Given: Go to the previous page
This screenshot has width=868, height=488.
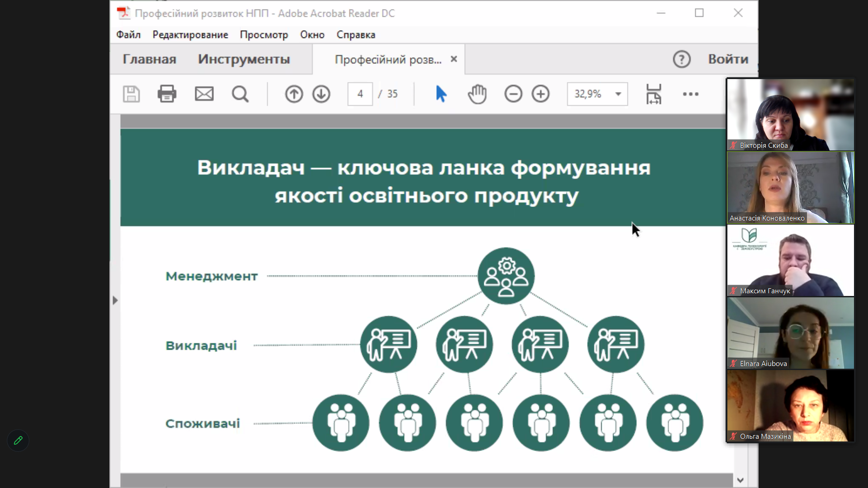Looking at the screenshot, I should [293, 94].
